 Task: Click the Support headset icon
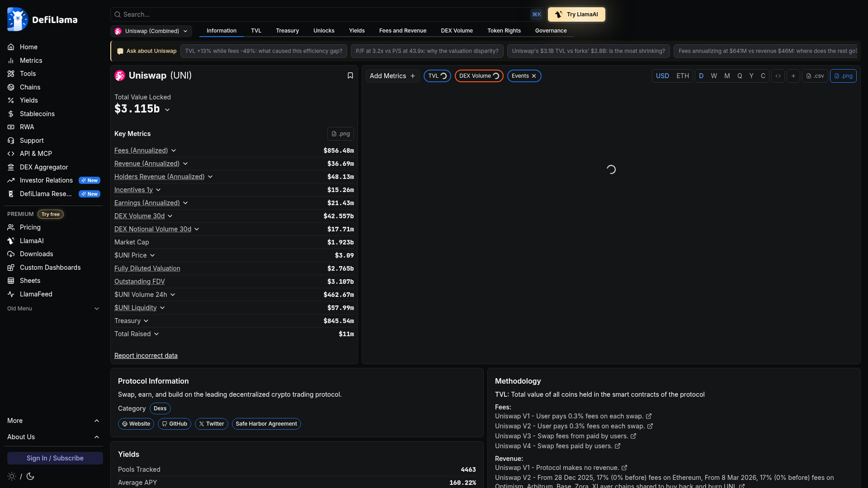pyautogui.click(x=11, y=141)
